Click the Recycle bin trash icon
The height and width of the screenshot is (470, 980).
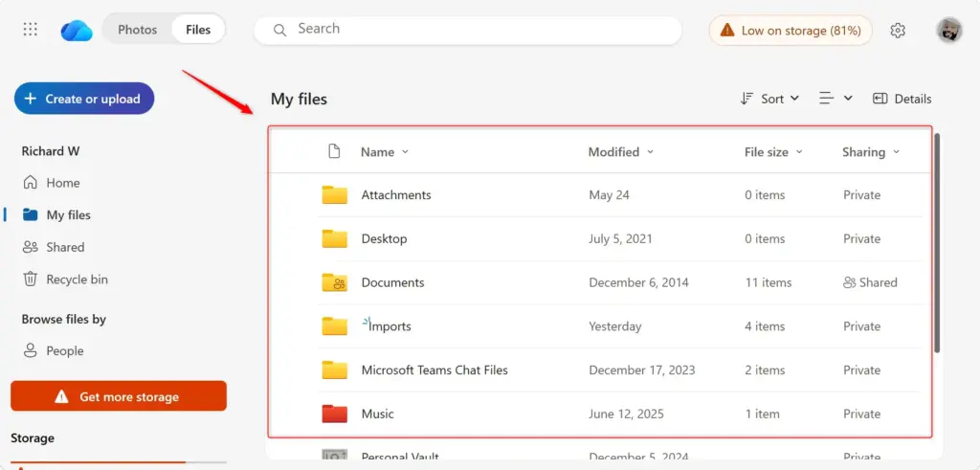click(30, 279)
